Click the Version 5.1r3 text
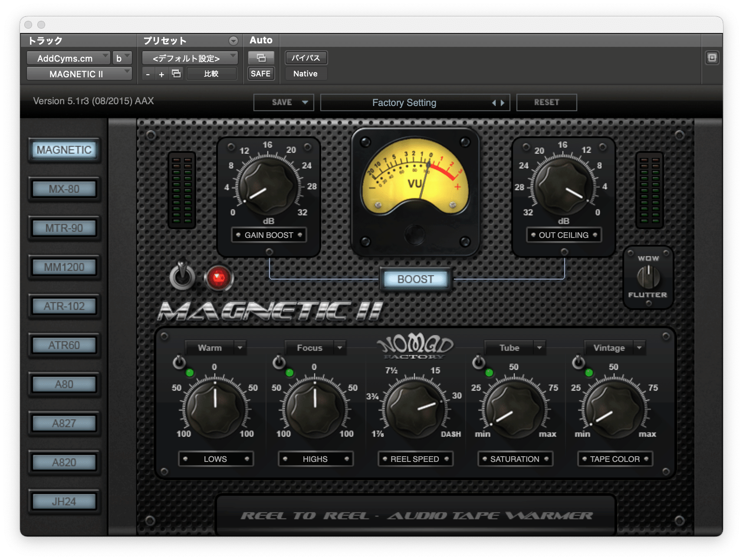 93,101
